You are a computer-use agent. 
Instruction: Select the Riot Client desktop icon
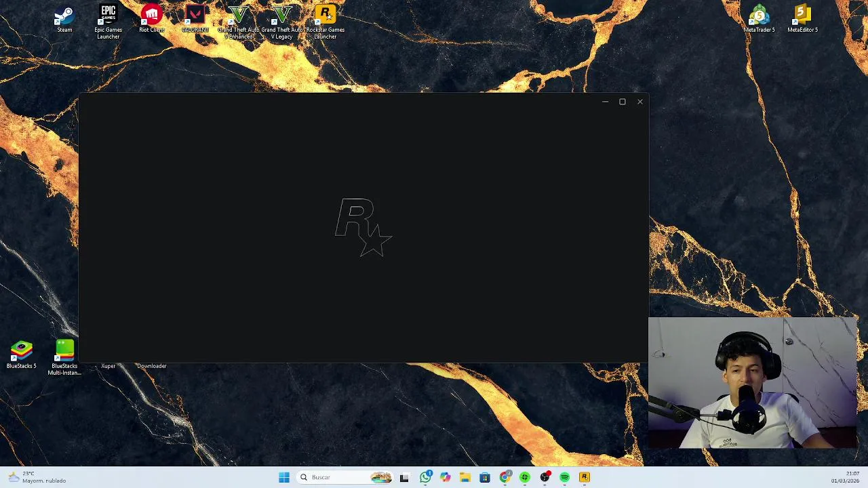point(151,19)
